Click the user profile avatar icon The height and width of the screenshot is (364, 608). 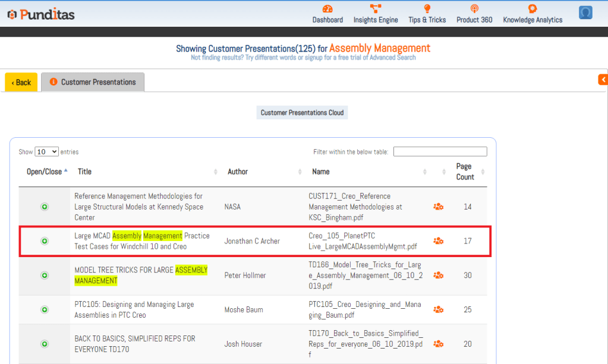[x=585, y=13]
